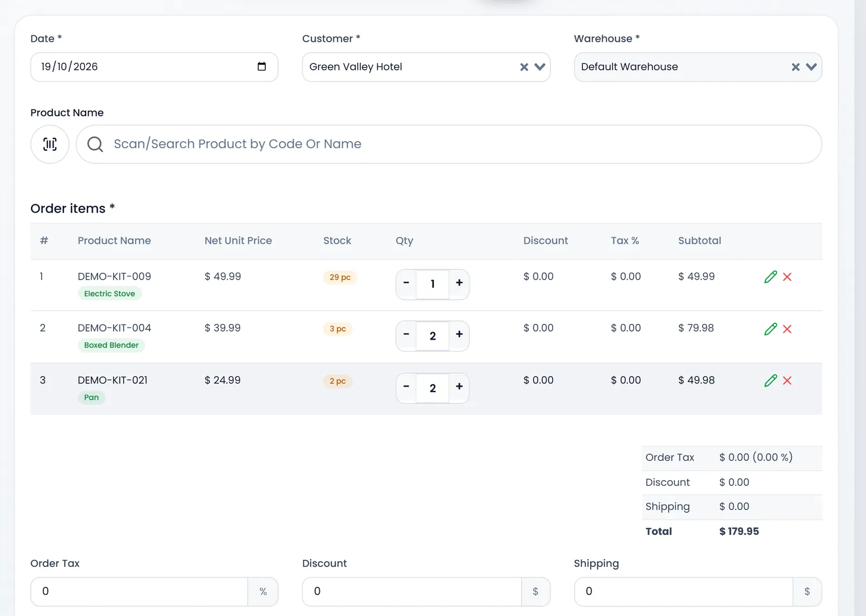Decrease quantity of DEMO-KIT-009
Viewport: 866px width, 616px height.
click(406, 283)
